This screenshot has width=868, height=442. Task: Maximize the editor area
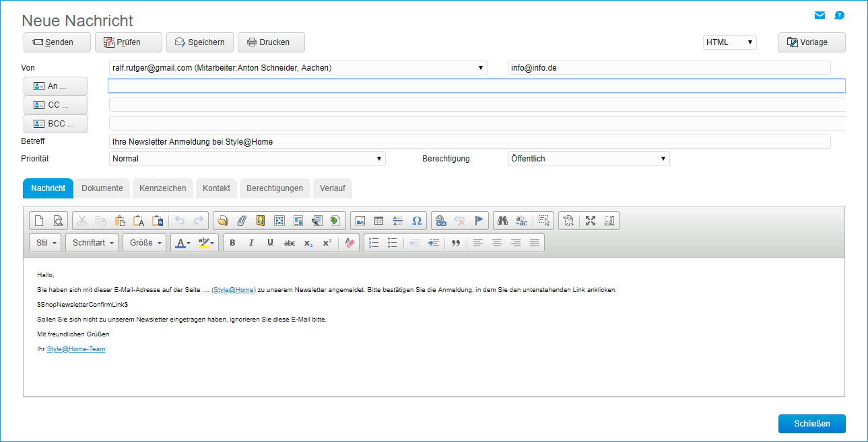(x=591, y=221)
